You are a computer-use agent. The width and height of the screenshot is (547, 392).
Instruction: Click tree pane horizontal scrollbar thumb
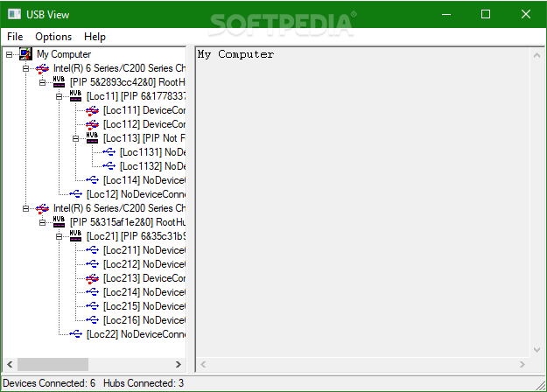pos(53,365)
